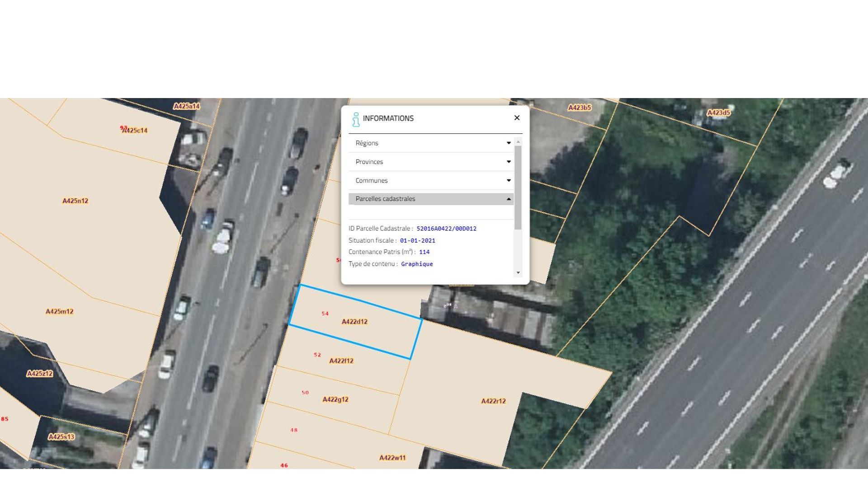Click the info panel scrollbar thumb

(x=518, y=188)
